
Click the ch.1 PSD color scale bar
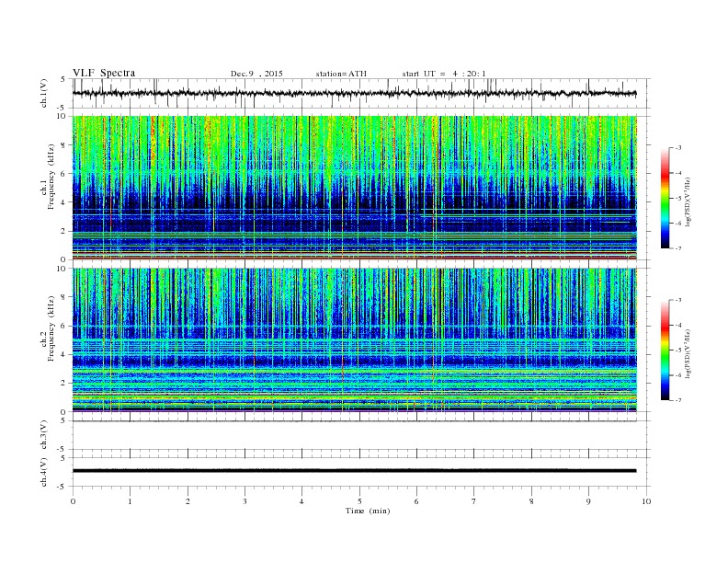pos(665,198)
